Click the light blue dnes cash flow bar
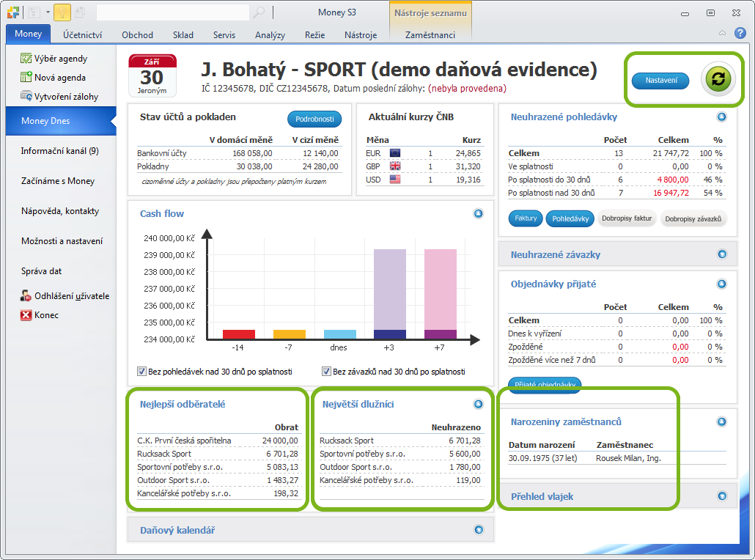 click(340, 334)
